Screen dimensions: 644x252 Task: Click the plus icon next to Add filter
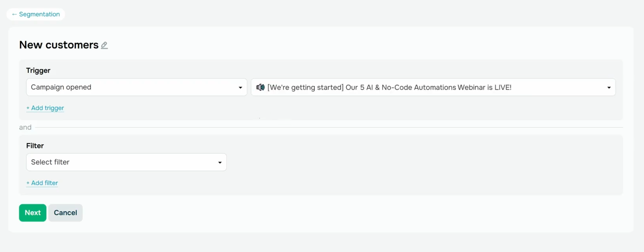click(28, 183)
